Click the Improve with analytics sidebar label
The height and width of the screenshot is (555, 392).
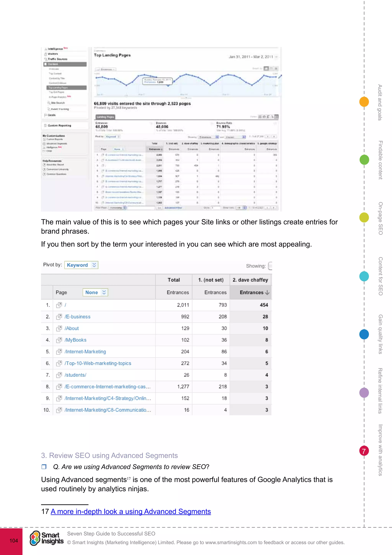380,450
